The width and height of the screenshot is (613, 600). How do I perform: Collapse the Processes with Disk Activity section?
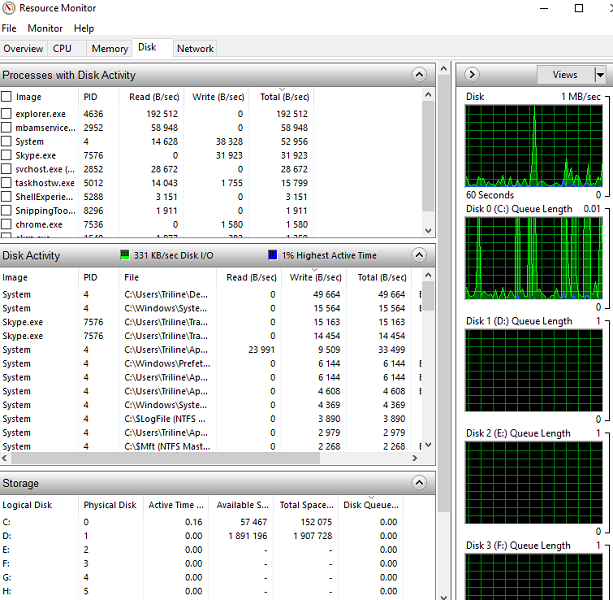pyautogui.click(x=420, y=75)
